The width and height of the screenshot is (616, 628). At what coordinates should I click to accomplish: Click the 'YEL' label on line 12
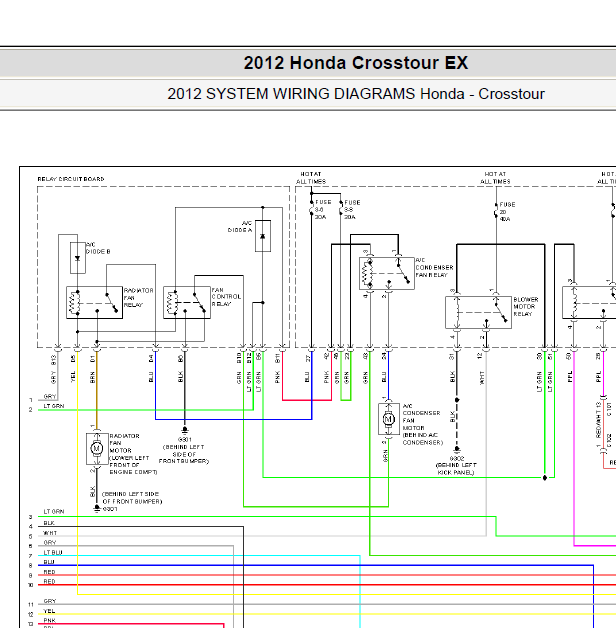pyautogui.click(x=49, y=611)
